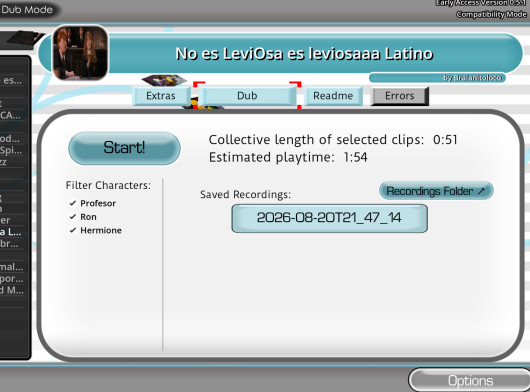Click the Start! button
This screenshot has width=530, height=392.
[x=124, y=148]
